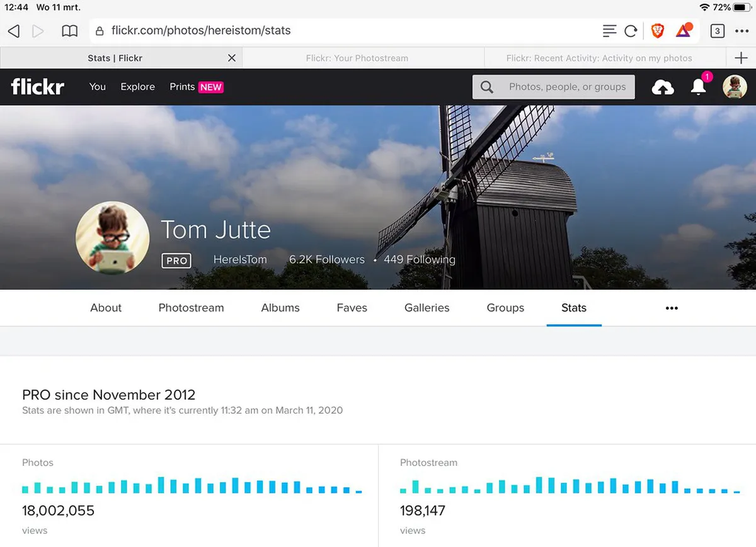756x547 pixels.
Task: Open the Brave Rewards triangle icon
Action: (684, 31)
